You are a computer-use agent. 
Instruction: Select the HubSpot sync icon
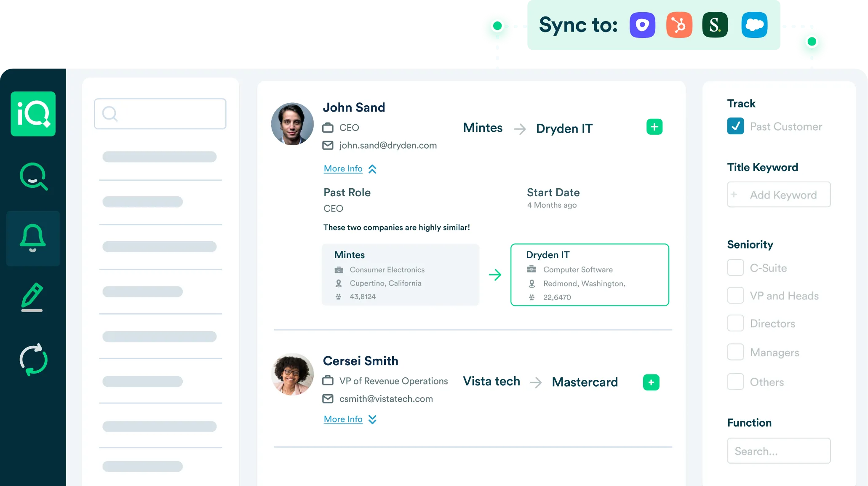click(679, 25)
